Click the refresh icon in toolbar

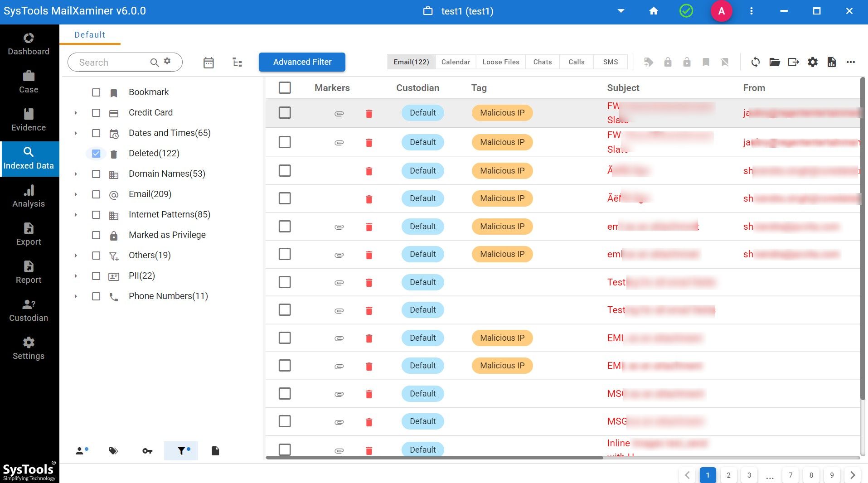(x=755, y=62)
